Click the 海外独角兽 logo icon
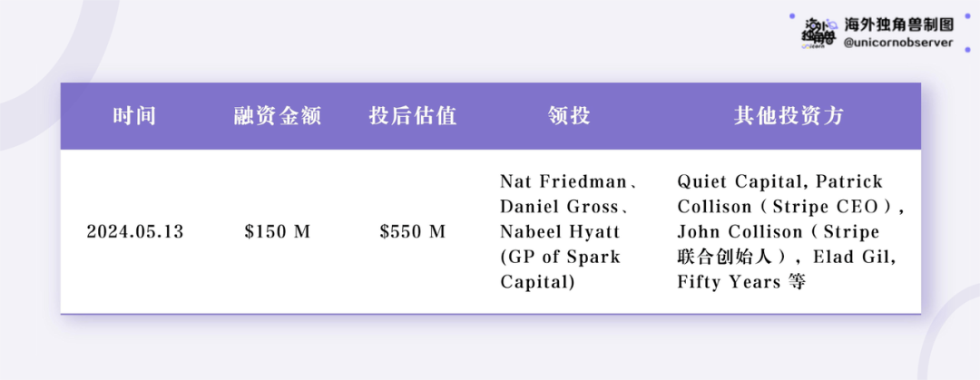This screenshot has width=980, height=380. point(819,32)
